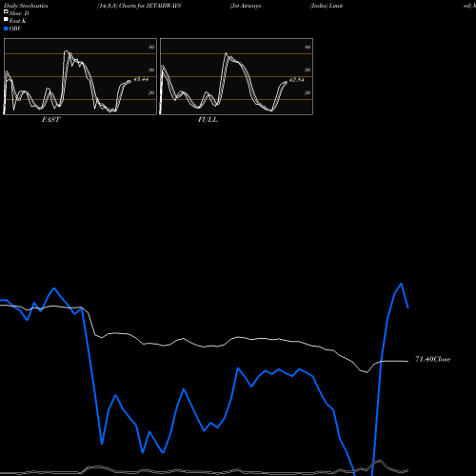Screen dimensions: 476x476
Task: Click the 20 level label in FULL chart
Action: 307,92
